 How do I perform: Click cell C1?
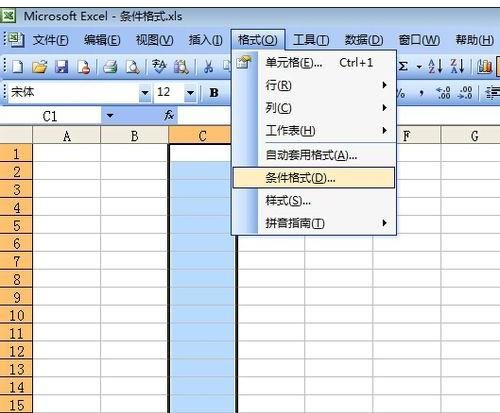point(201,153)
